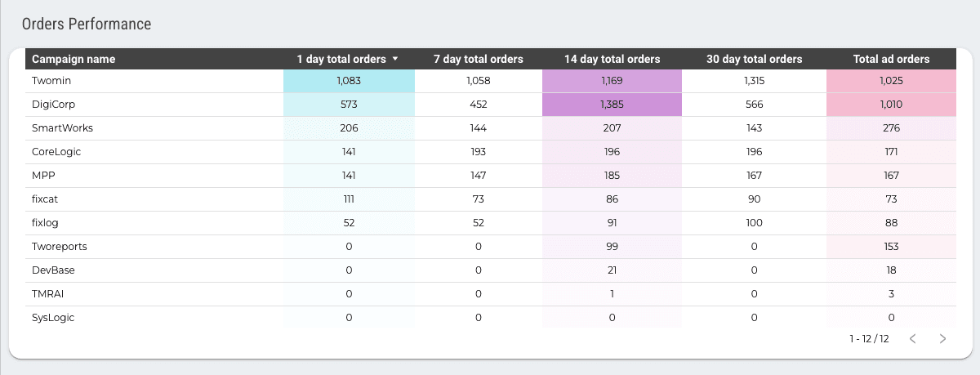Sort by 7 day total orders header
Viewport: 980px width, 375px height.
tap(478, 59)
